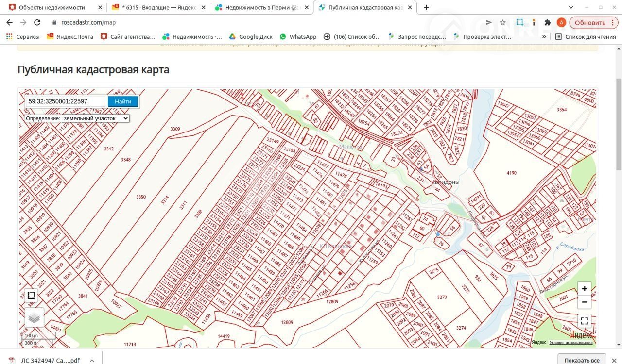This screenshot has height=364, width=622.
Task: Open WhatsApp bookmark in bookmarks bar
Action: click(298, 37)
